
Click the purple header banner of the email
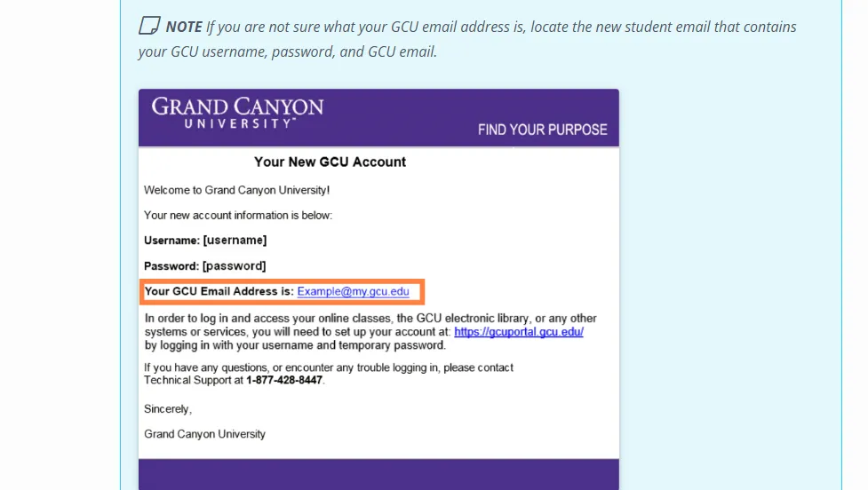click(378, 118)
